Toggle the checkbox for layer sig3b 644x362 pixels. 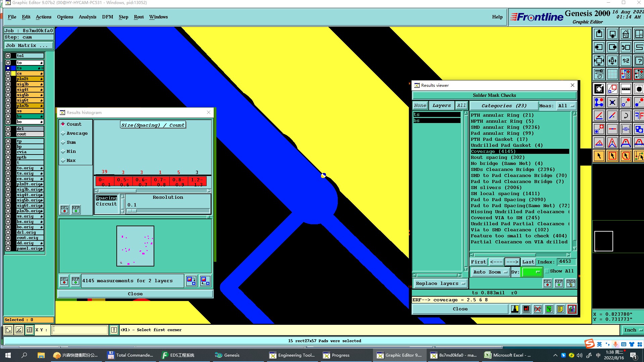(x=8, y=84)
